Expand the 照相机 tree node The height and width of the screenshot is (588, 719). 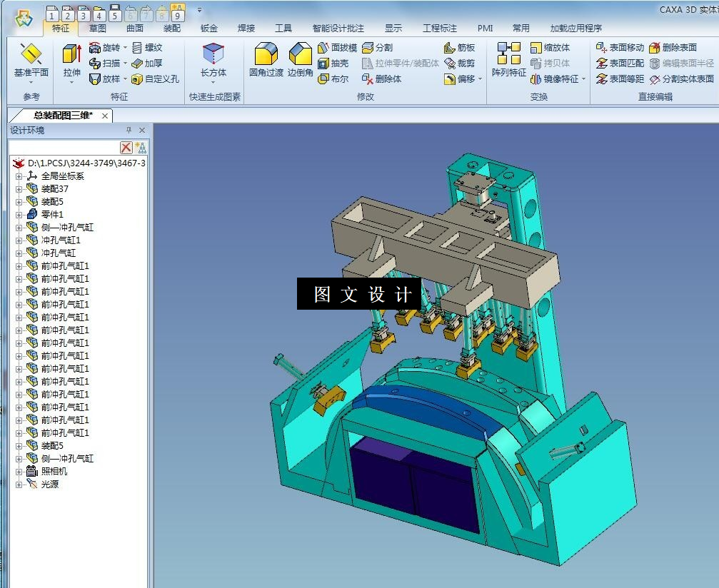19,471
